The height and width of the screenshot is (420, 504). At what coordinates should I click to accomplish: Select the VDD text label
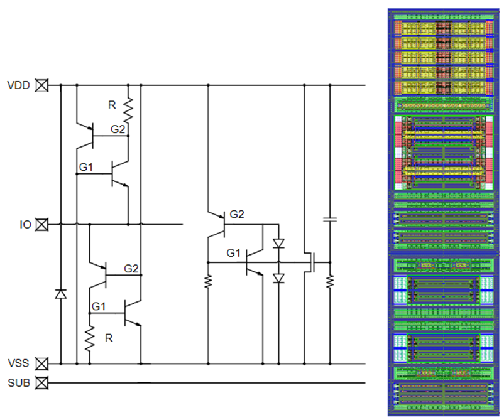[18, 85]
